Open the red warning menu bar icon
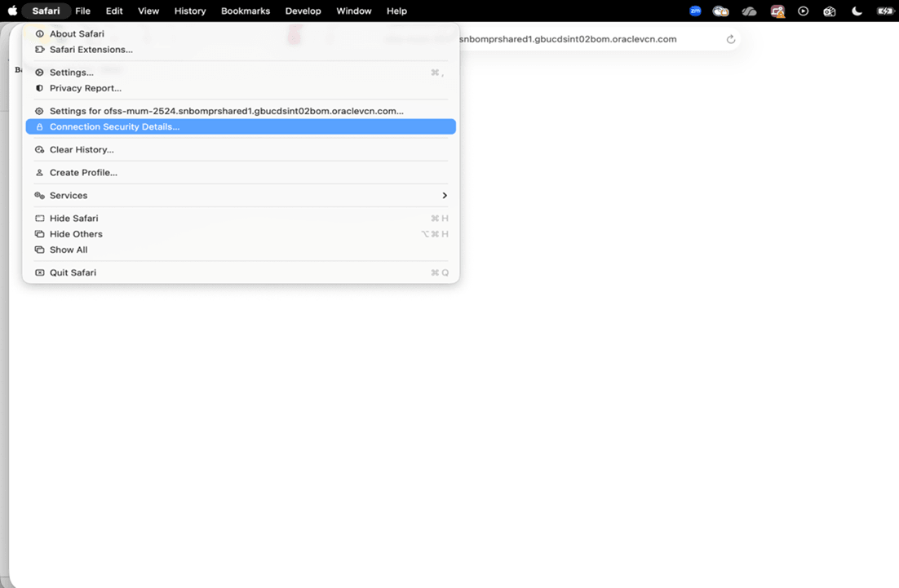 point(777,11)
